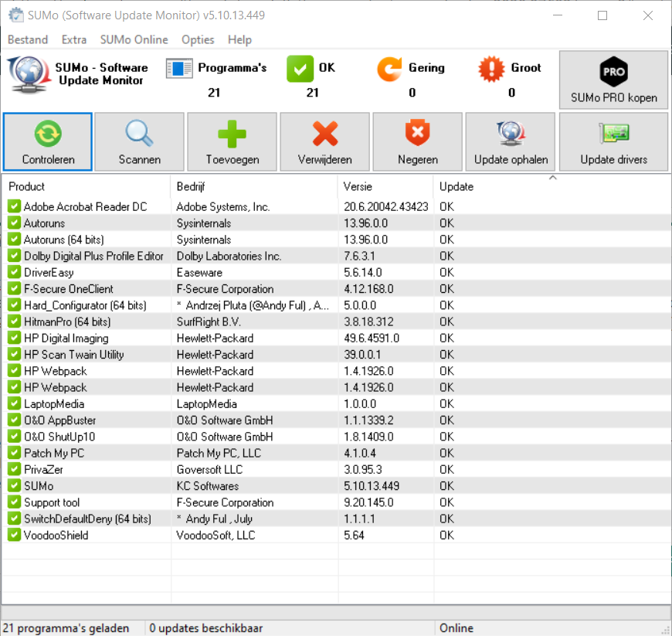Click the SUMo globe logo icon

pos(28,75)
